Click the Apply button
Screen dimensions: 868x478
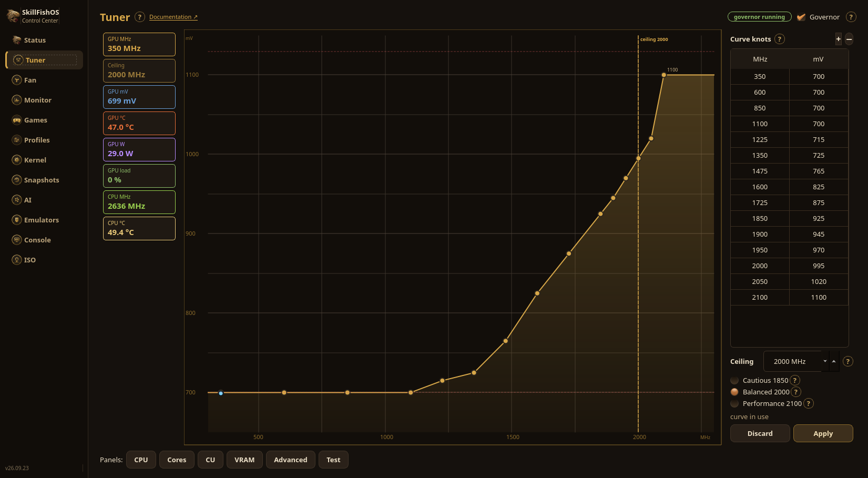click(x=823, y=433)
